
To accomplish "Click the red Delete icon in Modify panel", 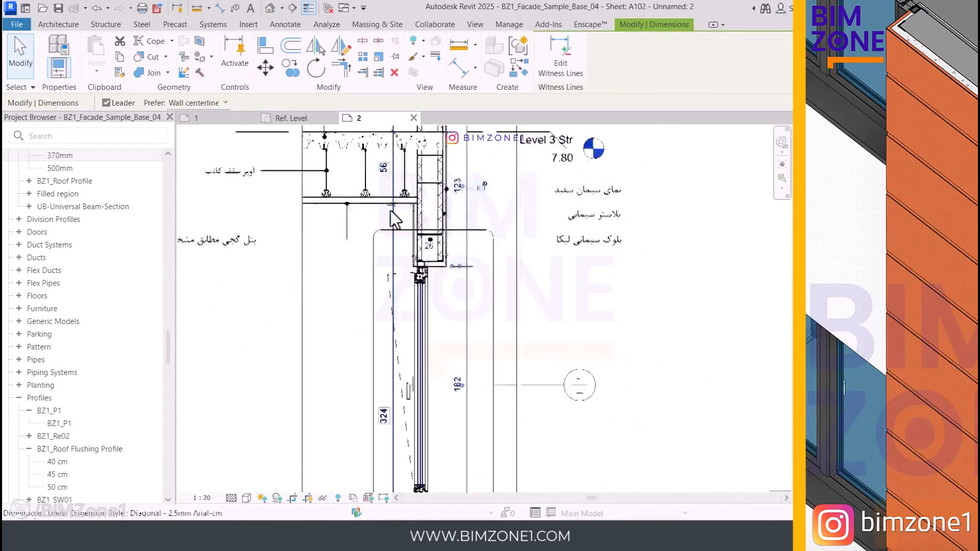I will tap(394, 72).
